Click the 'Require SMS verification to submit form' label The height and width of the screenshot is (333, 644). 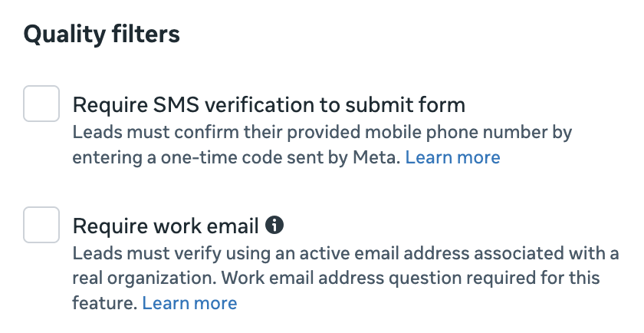[x=269, y=104]
